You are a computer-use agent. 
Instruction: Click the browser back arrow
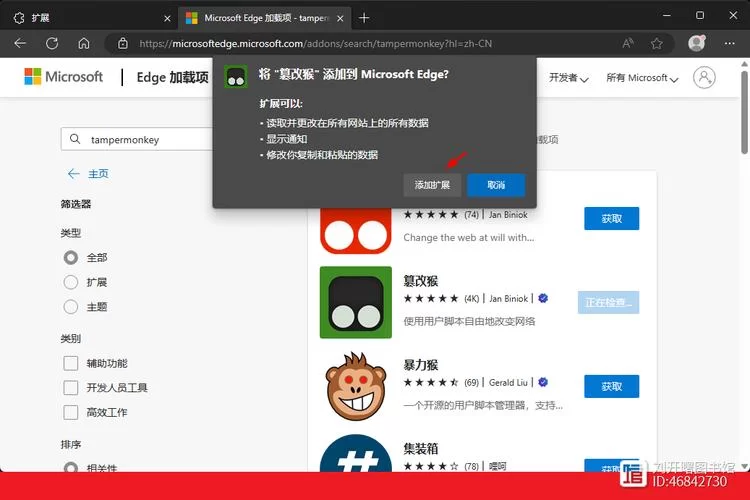pyautogui.click(x=20, y=44)
